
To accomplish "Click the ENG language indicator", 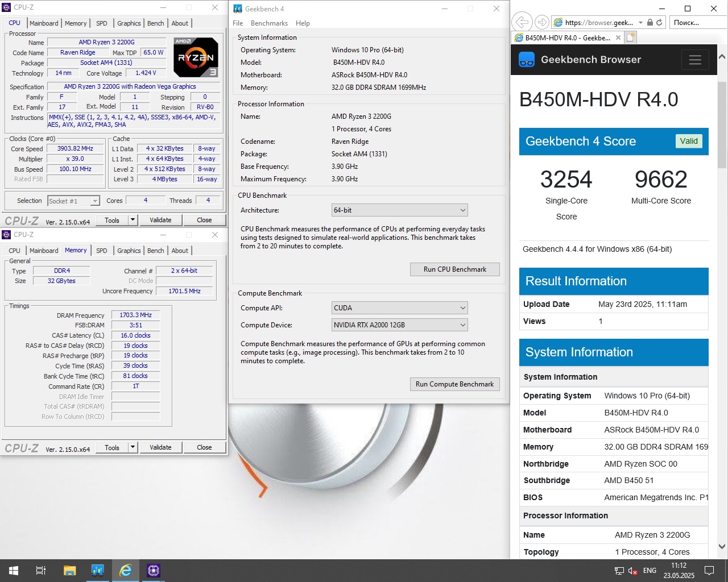I will point(650,571).
